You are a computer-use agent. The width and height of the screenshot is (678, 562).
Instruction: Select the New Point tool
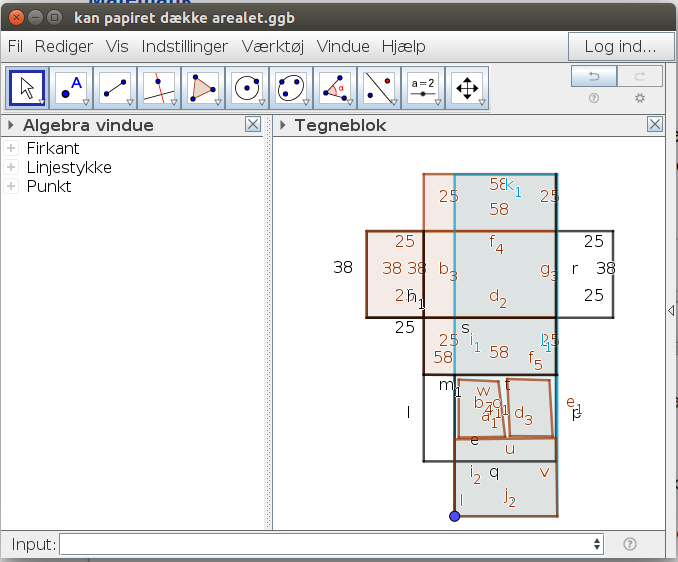point(71,88)
